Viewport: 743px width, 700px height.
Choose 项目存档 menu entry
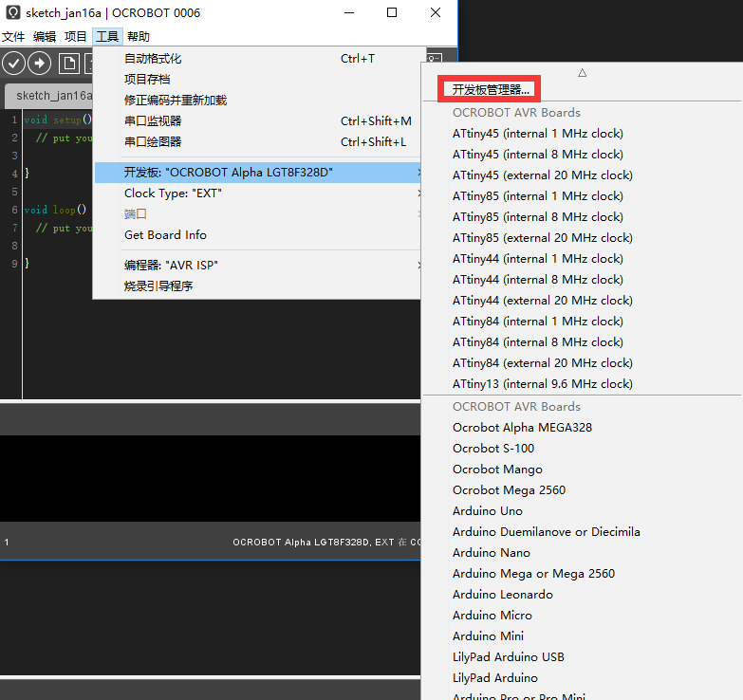coord(258,80)
